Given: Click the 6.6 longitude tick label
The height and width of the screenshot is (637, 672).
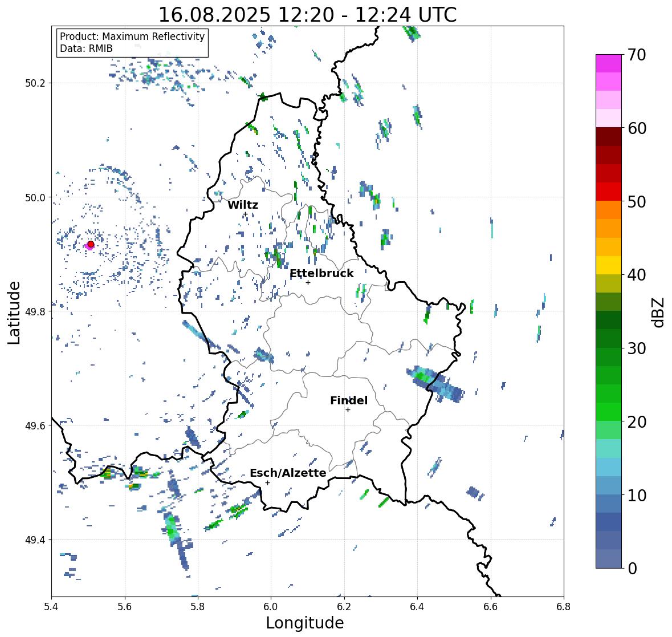Looking at the screenshot, I should click(490, 607).
